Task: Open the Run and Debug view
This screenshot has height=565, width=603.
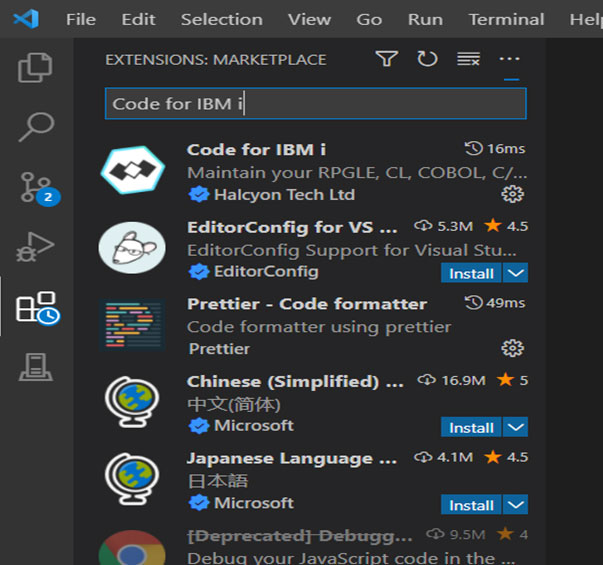Action: click(35, 247)
